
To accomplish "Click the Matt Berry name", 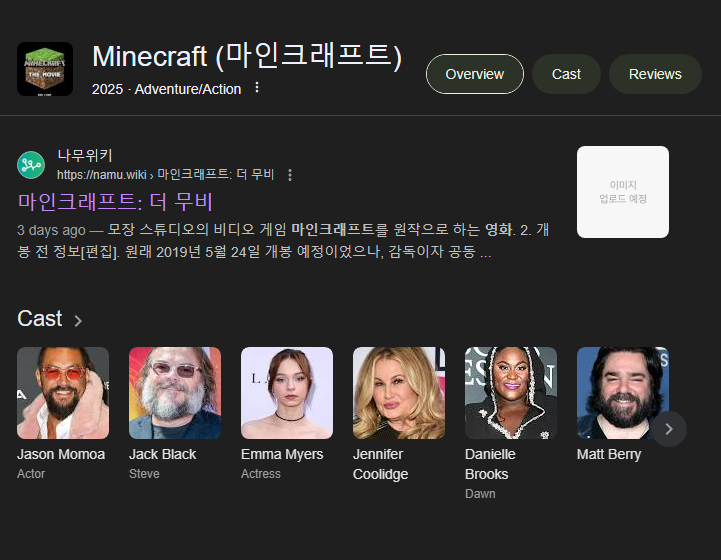I will click(609, 454).
